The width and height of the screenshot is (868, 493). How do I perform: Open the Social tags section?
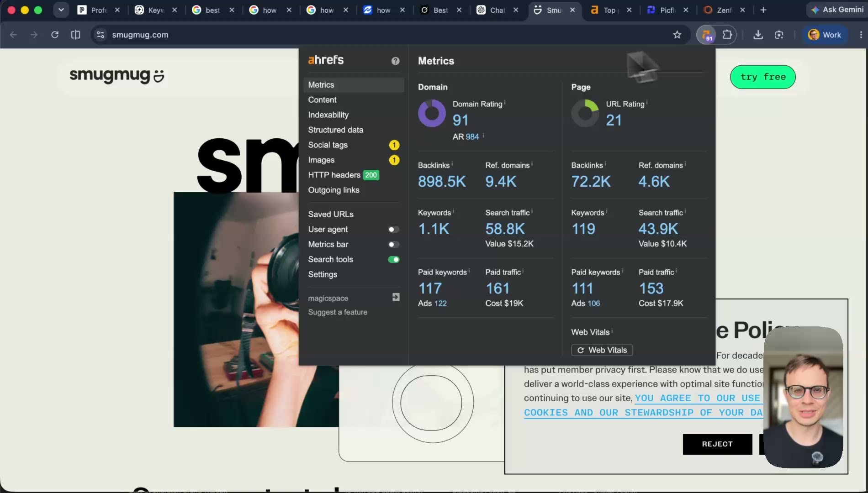(x=328, y=145)
